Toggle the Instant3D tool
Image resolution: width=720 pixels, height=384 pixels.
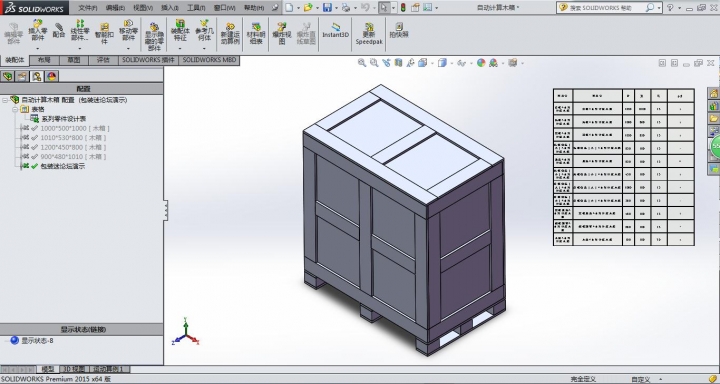[x=335, y=30]
